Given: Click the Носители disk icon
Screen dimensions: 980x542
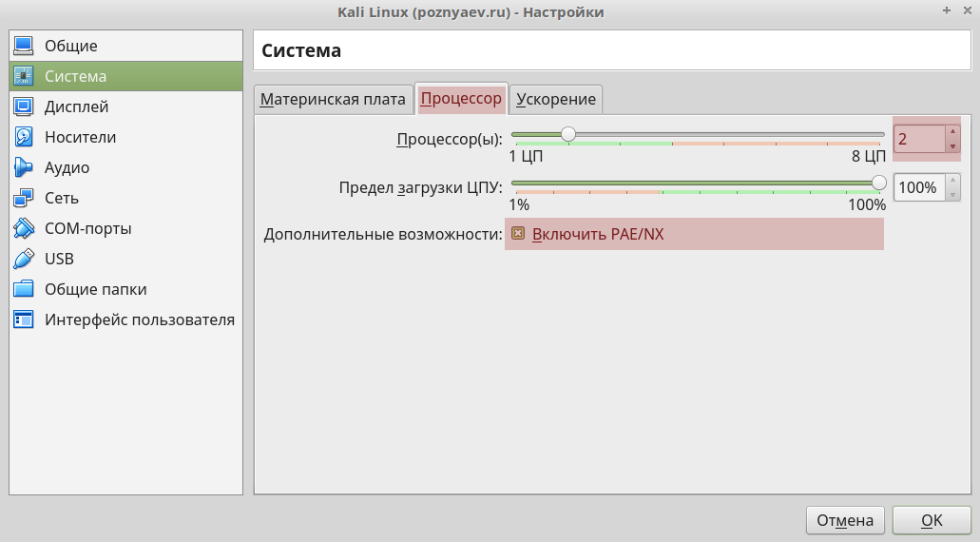Looking at the screenshot, I should (24, 137).
